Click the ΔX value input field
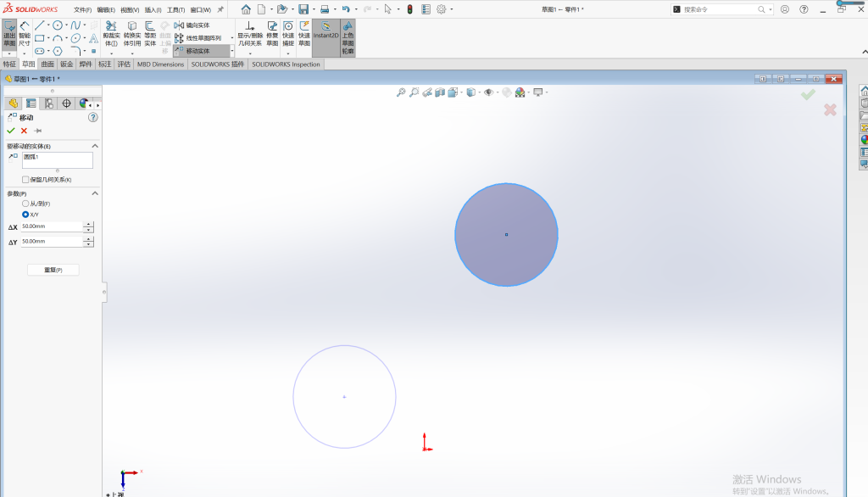 tap(52, 226)
